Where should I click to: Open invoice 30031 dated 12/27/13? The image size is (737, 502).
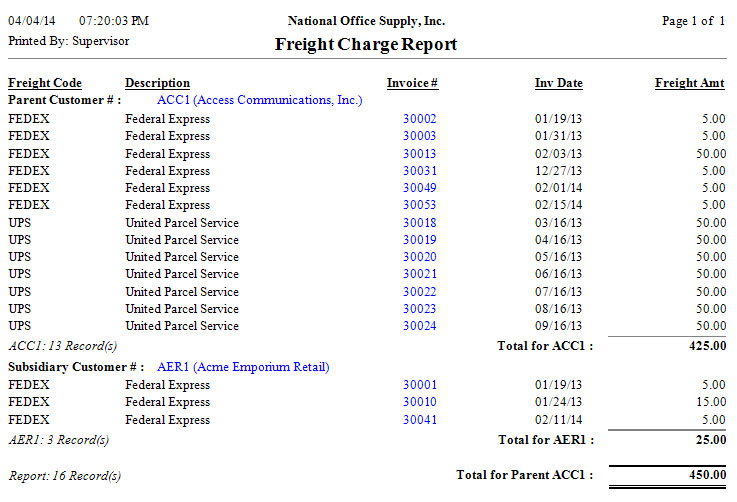pos(419,171)
